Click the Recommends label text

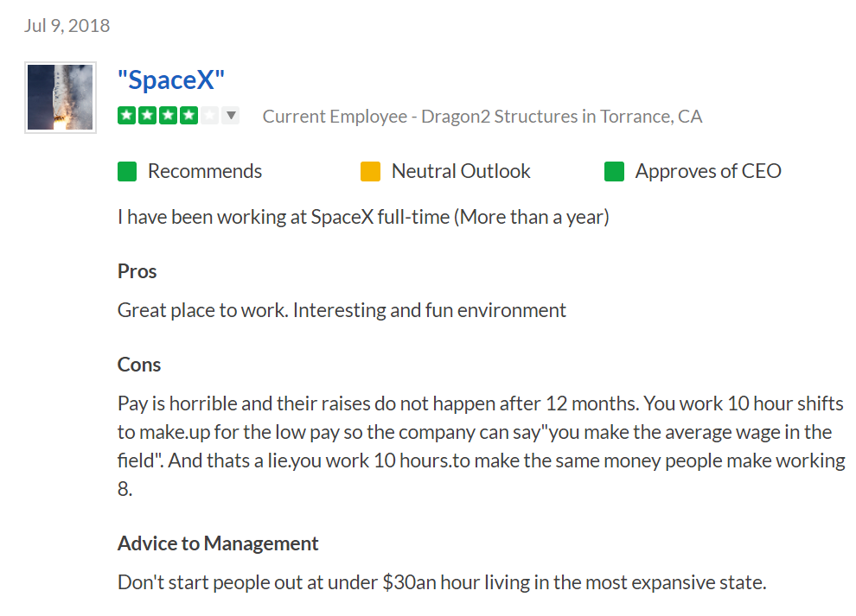point(205,171)
